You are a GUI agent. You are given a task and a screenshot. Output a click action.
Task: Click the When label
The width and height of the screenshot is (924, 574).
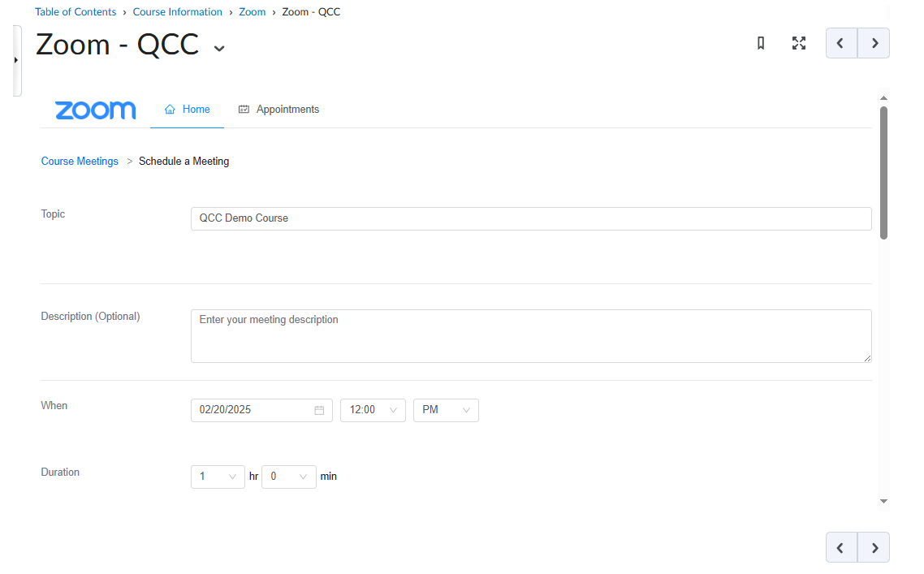click(x=54, y=405)
